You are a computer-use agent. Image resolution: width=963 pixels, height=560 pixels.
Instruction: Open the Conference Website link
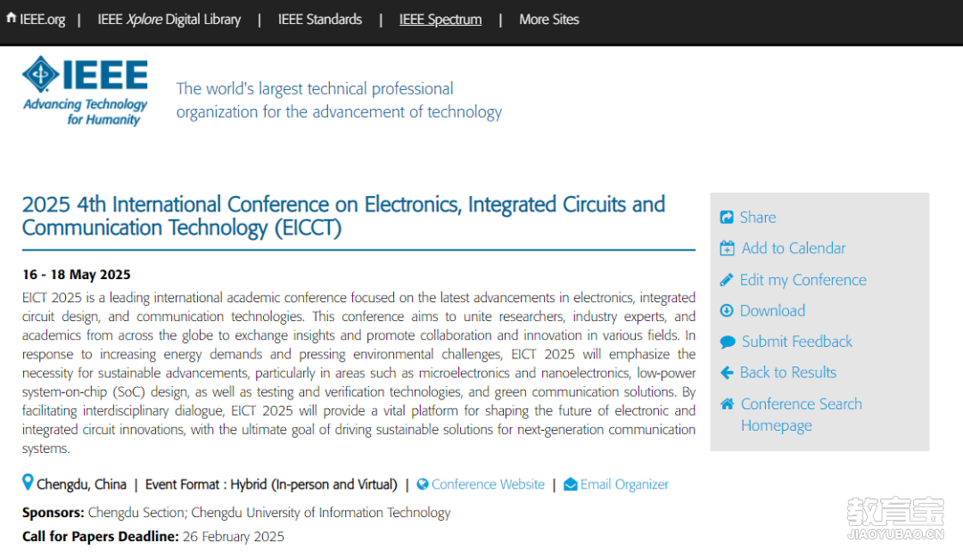pyautogui.click(x=488, y=484)
